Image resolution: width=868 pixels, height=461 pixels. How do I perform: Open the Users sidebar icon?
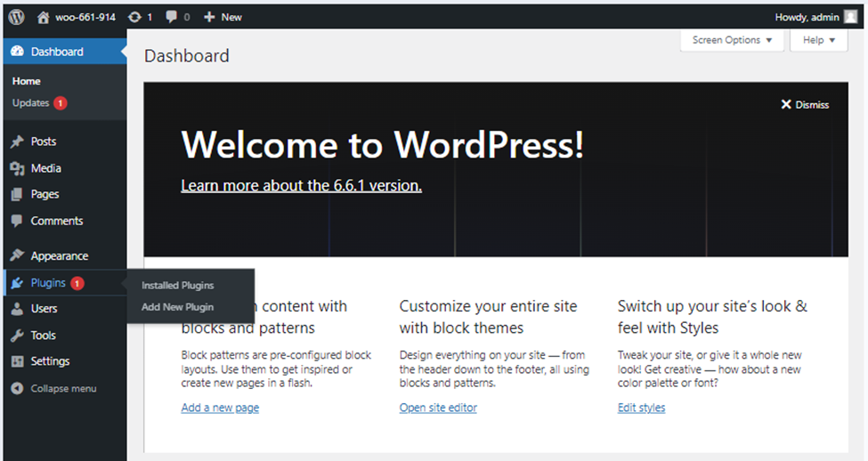(17, 309)
